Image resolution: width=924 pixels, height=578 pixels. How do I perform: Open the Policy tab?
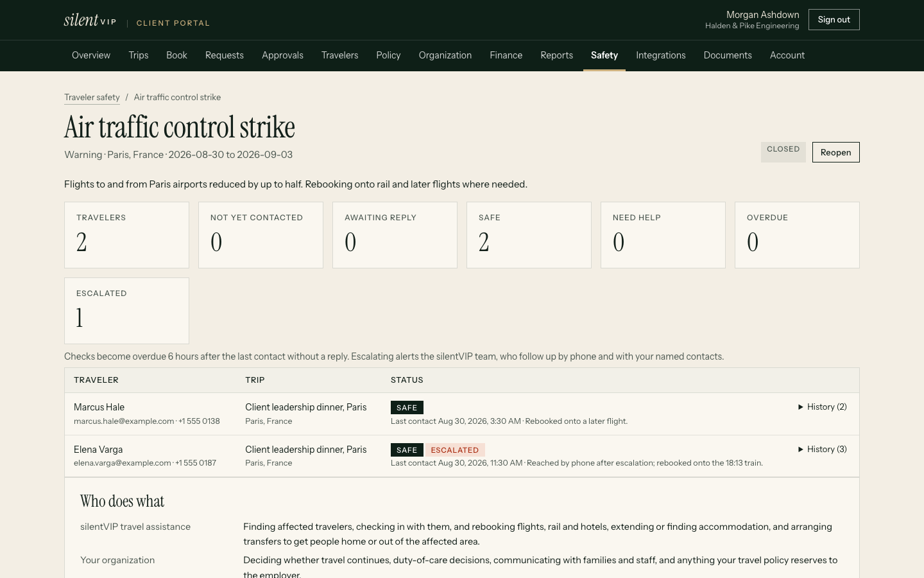point(388,55)
